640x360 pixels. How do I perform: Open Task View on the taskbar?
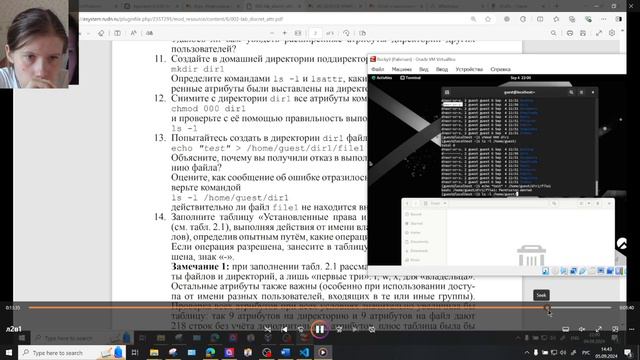pyautogui.click(x=135, y=353)
